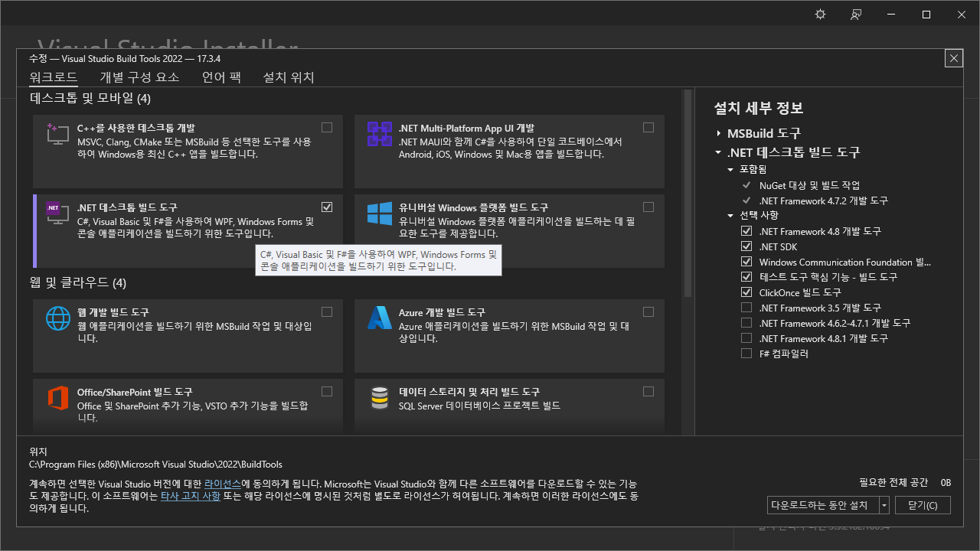The height and width of the screenshot is (551, 980).
Task: Enable the F# 컴파일러 option
Action: pyautogui.click(x=746, y=354)
